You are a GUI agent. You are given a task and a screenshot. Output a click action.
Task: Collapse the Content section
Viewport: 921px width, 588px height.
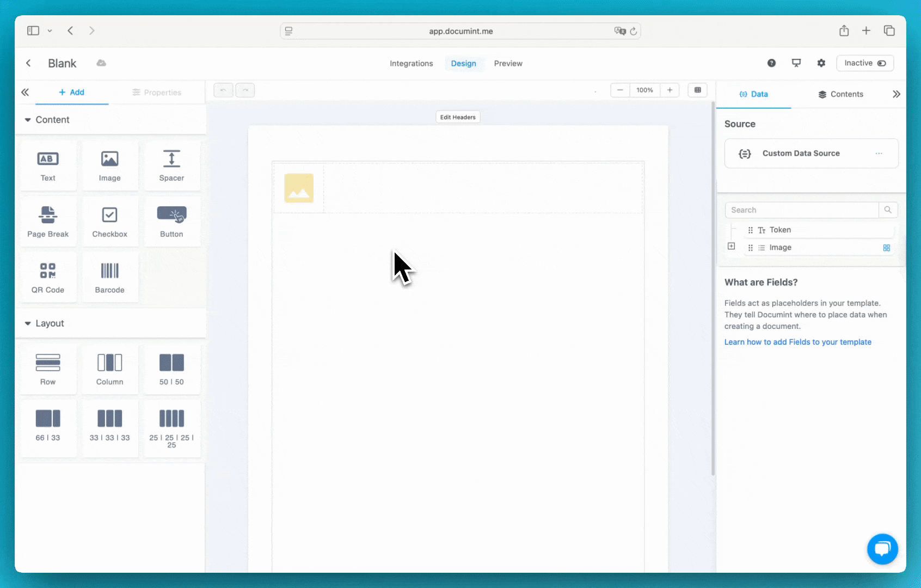point(28,120)
